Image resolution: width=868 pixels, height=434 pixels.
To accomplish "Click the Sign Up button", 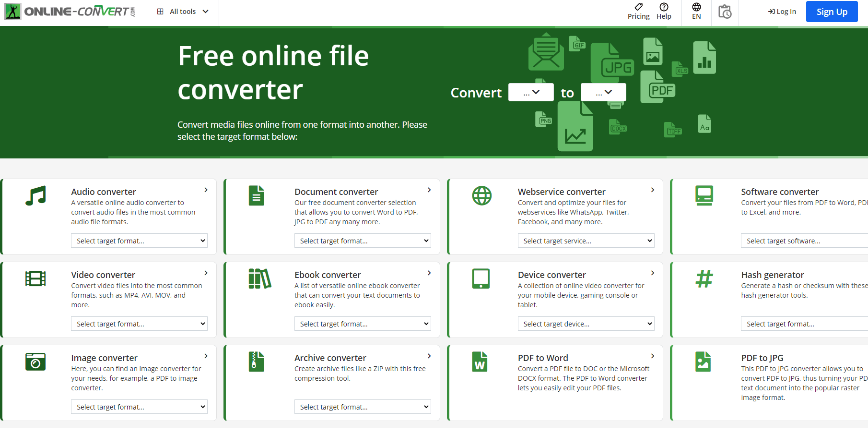I will pyautogui.click(x=832, y=12).
